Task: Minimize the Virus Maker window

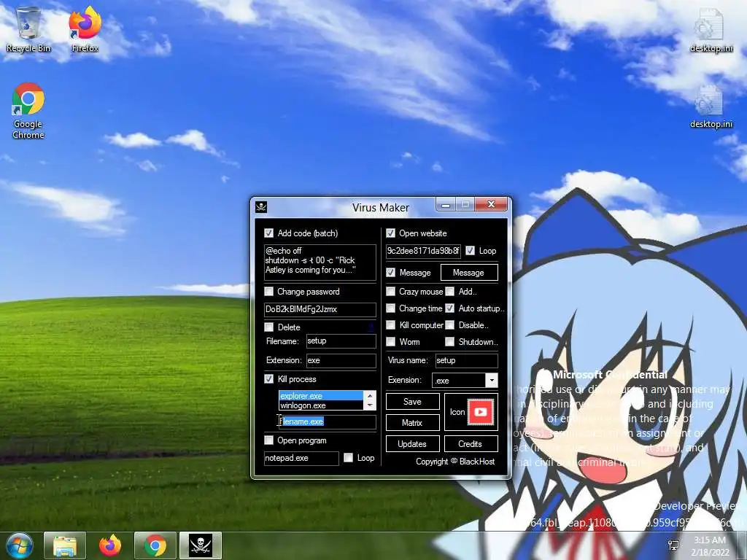Action: click(446, 205)
